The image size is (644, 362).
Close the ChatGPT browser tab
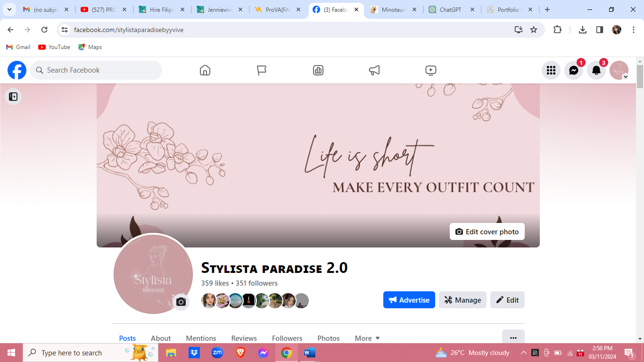472,9
